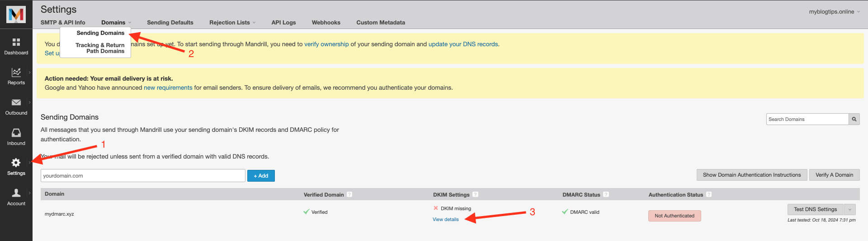Click the search domains magnifier icon
Screen dimensions: 868x241
click(x=854, y=119)
